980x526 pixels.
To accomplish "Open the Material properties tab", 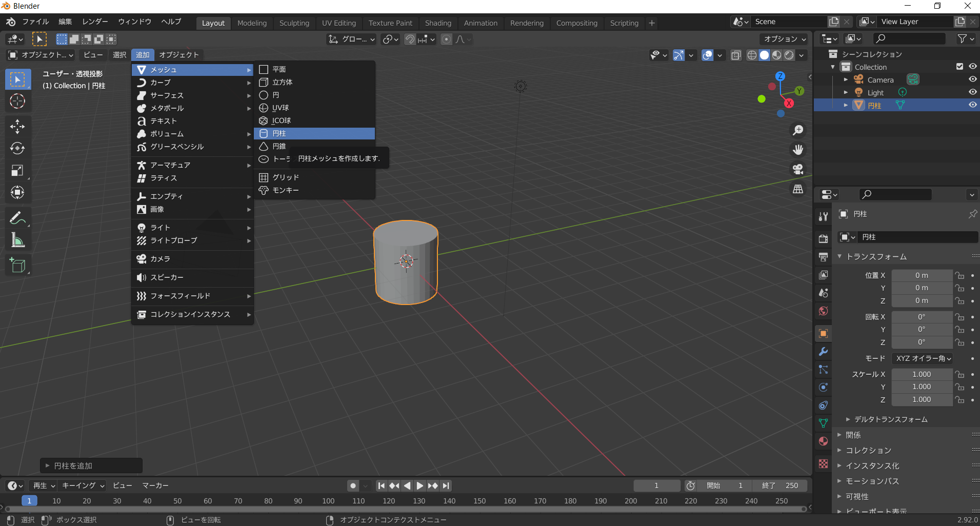I will click(x=823, y=441).
